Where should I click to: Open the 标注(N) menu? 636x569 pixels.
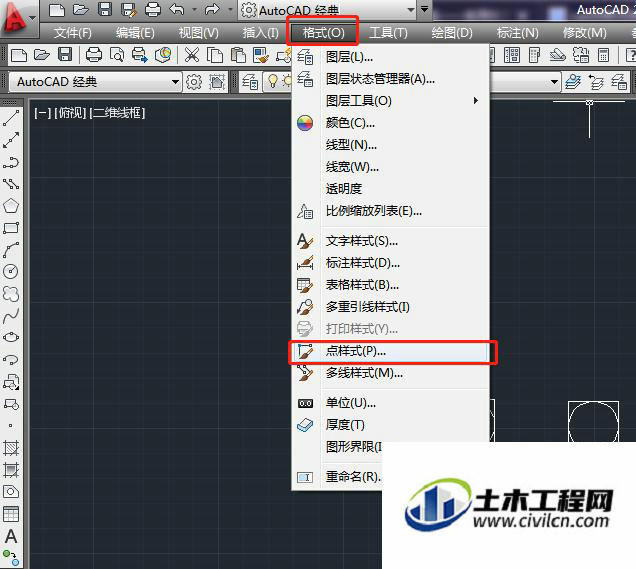pyautogui.click(x=518, y=33)
